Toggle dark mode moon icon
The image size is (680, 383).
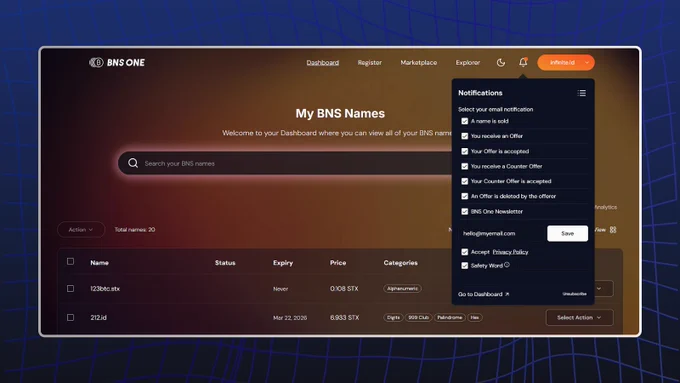click(501, 62)
